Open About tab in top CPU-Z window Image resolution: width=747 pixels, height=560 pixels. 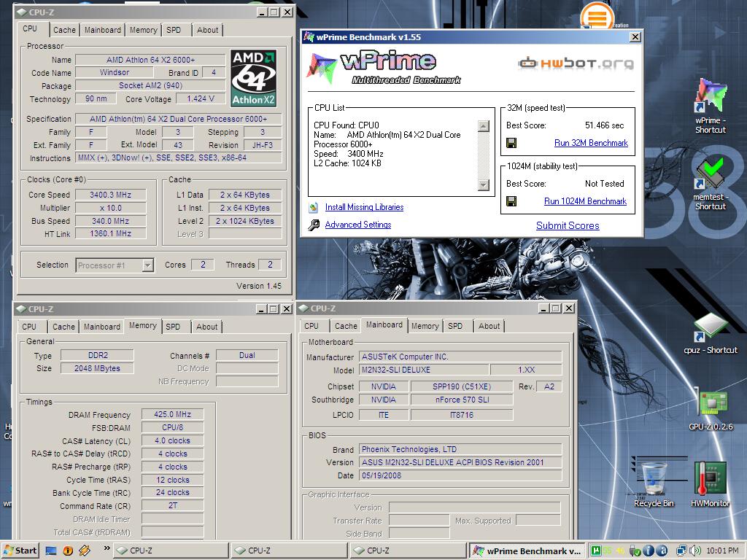point(208,30)
